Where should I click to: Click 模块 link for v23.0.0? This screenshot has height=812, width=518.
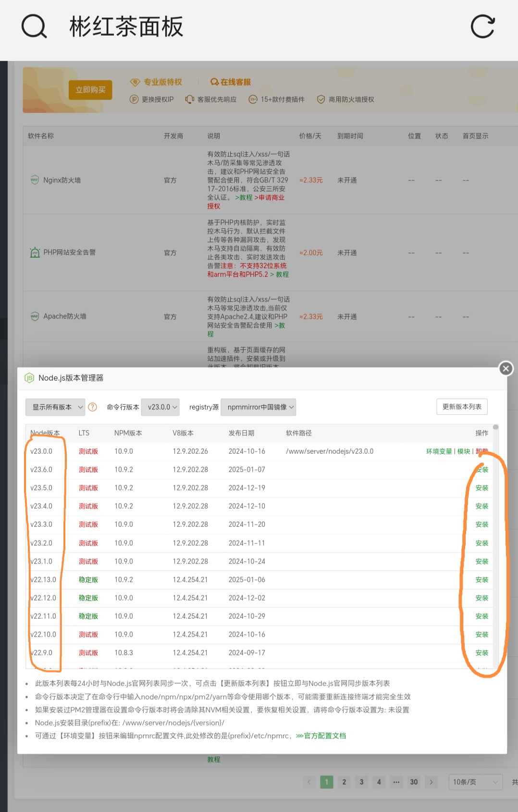click(x=463, y=451)
